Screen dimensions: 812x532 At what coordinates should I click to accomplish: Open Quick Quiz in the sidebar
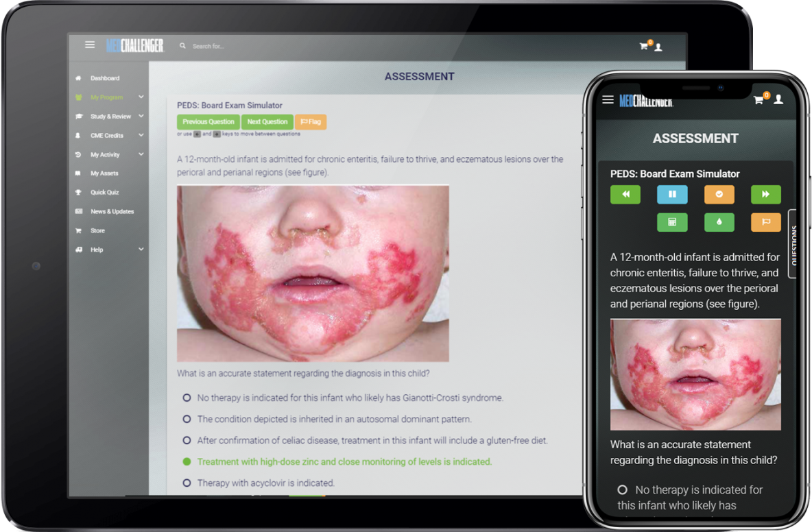pyautogui.click(x=105, y=193)
